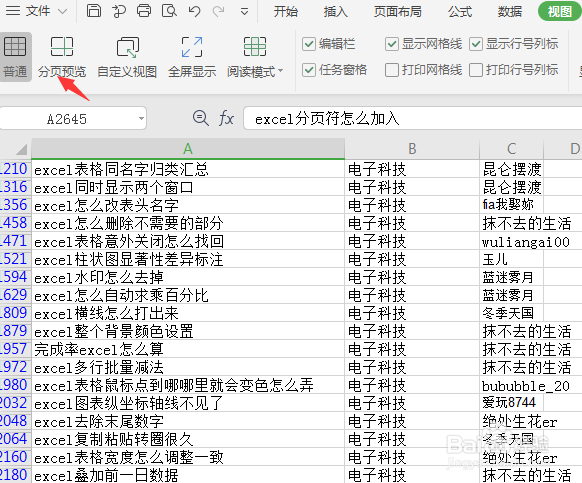The height and width of the screenshot is (483, 582).
Task: Click cell excel同时显示两个窗口
Action: [x=188, y=187]
